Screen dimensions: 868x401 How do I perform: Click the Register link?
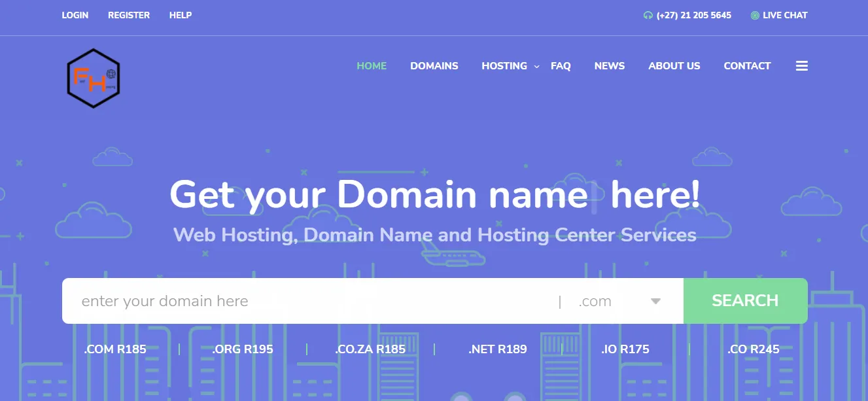(129, 15)
